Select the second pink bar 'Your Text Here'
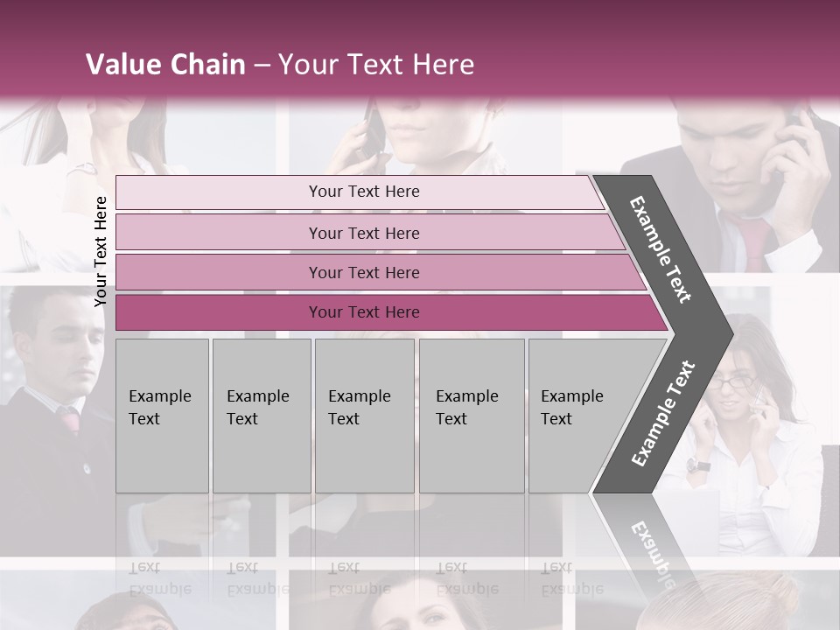Screen dimensions: 840x630 [369, 232]
